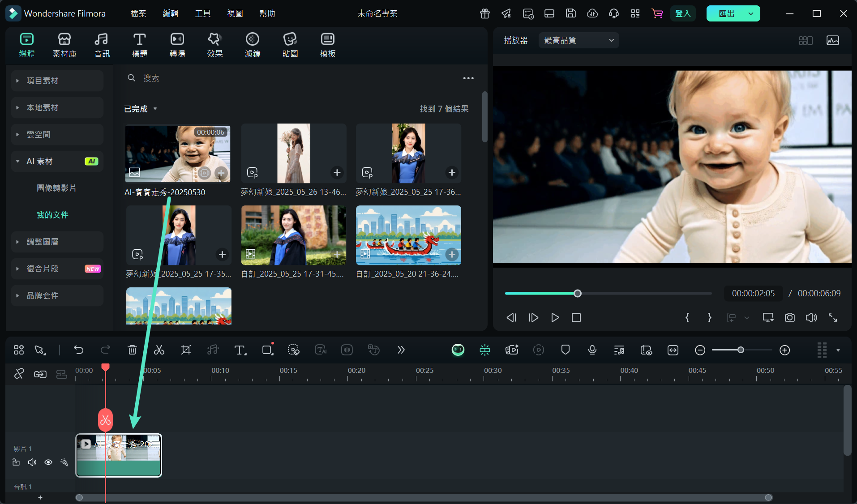Expand the 雲空間 section

(57, 134)
